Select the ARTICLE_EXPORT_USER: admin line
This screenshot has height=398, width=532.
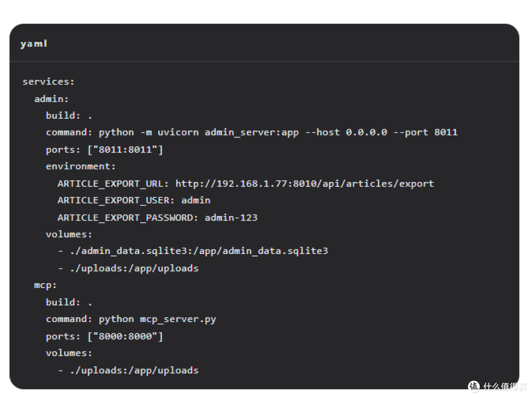click(134, 200)
